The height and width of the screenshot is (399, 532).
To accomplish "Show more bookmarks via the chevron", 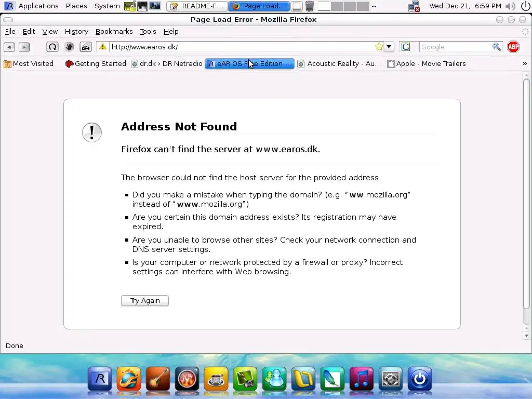I will (525, 64).
